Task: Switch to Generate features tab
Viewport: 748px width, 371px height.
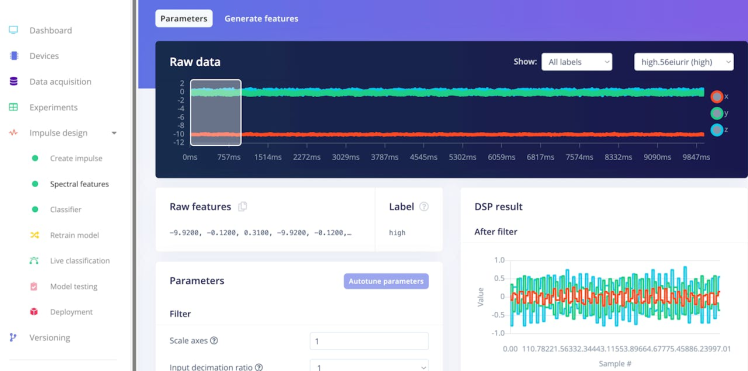Action: [261, 19]
